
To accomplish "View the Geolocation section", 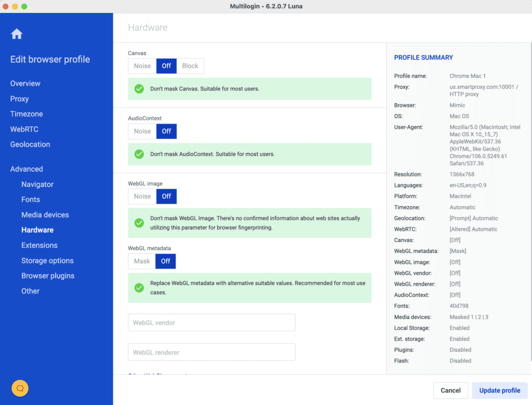I will [30, 144].
